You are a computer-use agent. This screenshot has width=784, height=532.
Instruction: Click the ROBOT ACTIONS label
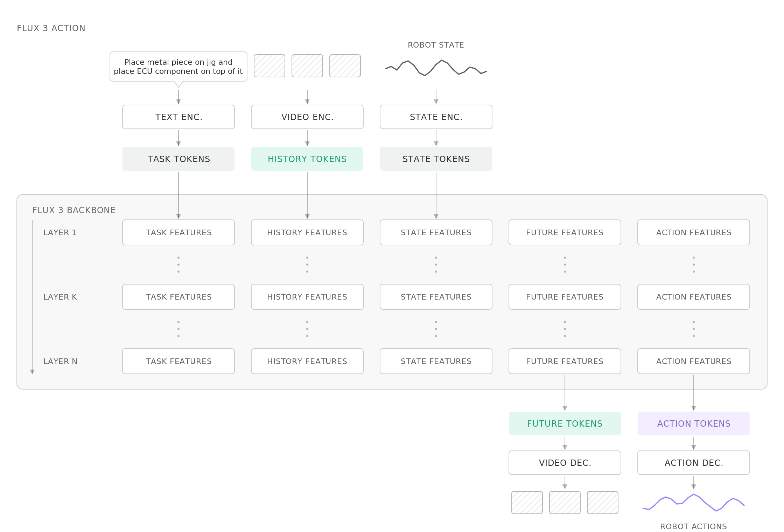(693, 527)
